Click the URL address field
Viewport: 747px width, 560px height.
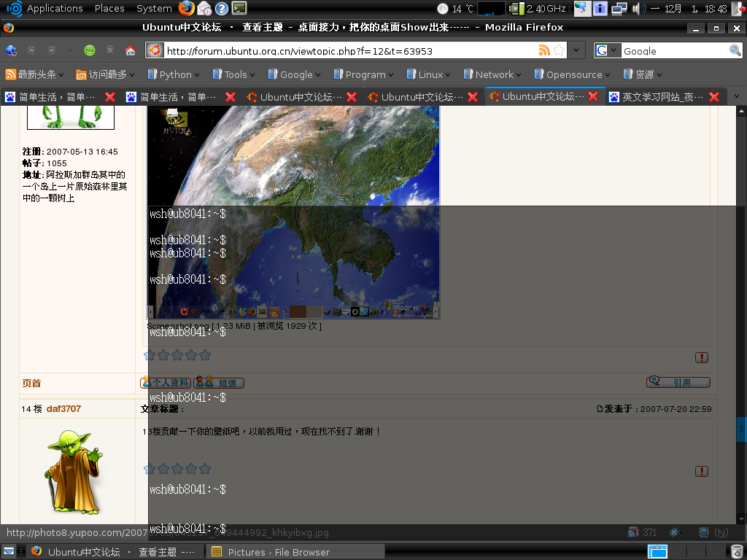pos(349,50)
